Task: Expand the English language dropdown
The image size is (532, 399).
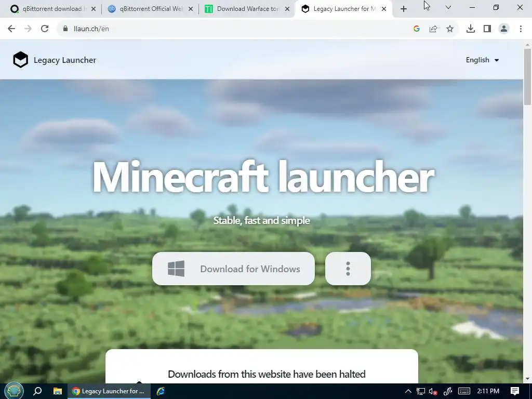Action: (x=482, y=60)
